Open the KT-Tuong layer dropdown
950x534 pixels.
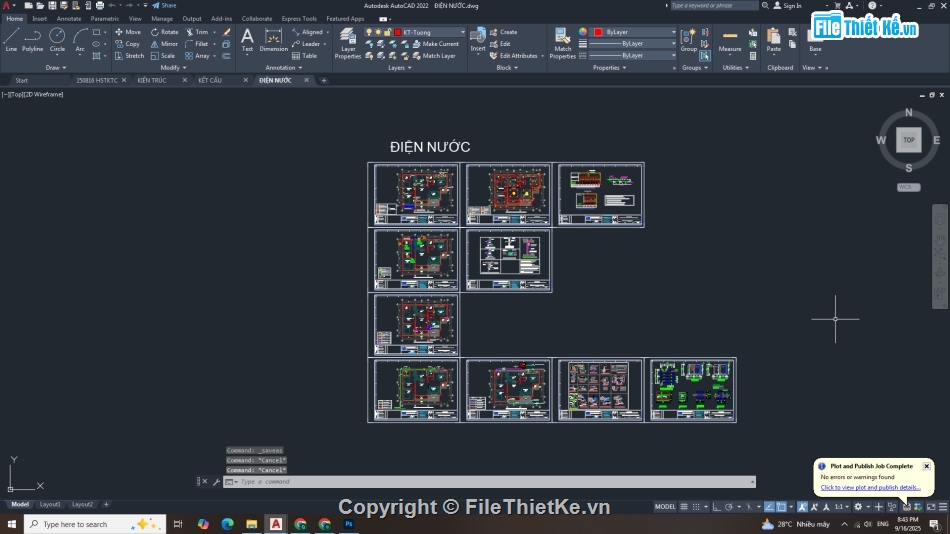click(463, 32)
